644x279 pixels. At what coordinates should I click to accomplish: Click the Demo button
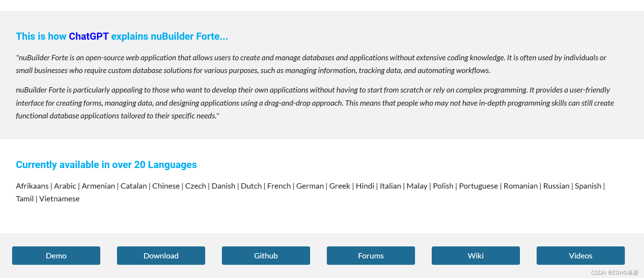click(x=56, y=256)
